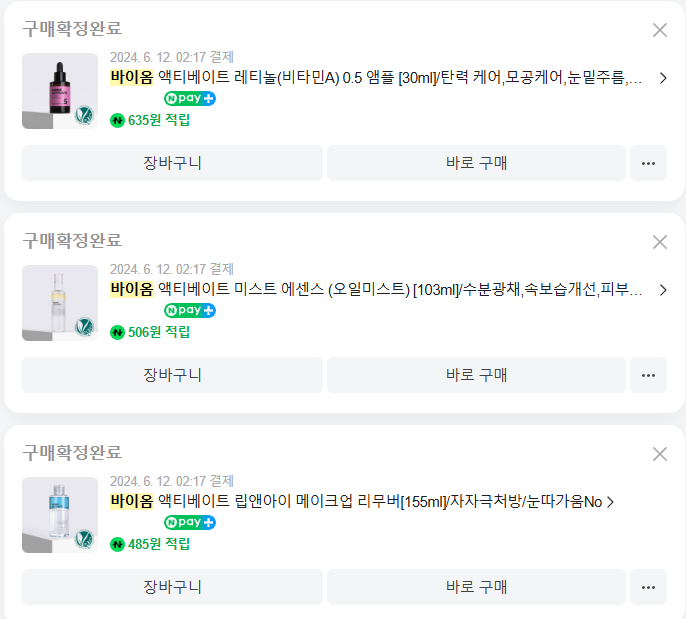Add lip & eye remover to 장바구니
The width and height of the screenshot is (686, 619).
tap(172, 587)
